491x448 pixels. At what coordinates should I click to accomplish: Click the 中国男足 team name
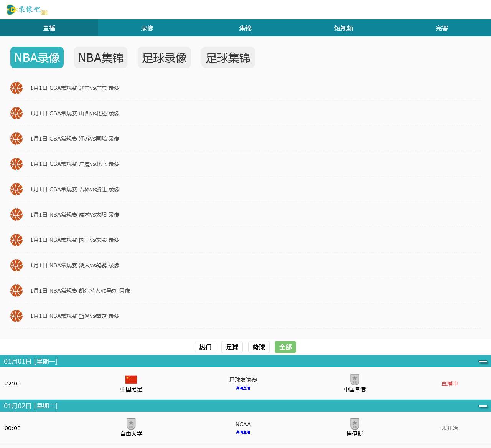coord(131,389)
